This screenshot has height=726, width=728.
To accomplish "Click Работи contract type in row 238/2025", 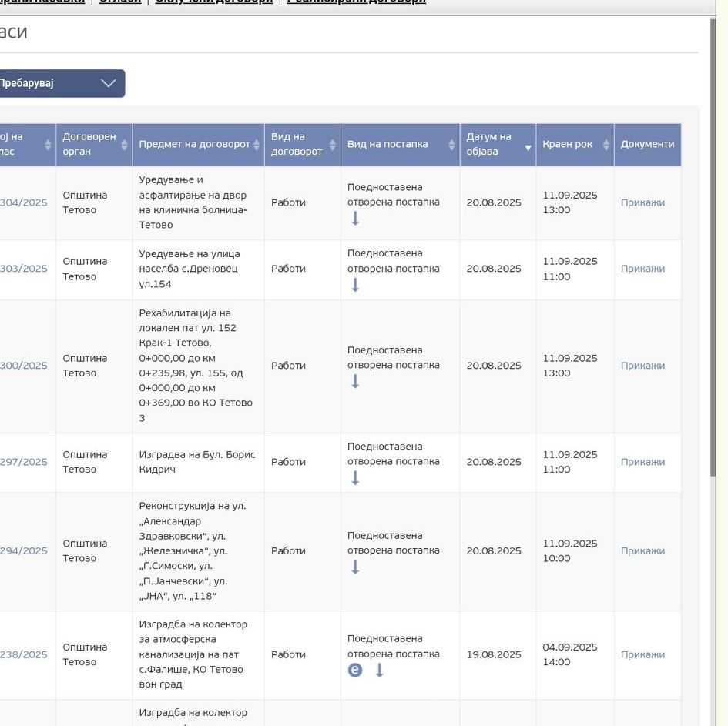I will click(x=288, y=654).
